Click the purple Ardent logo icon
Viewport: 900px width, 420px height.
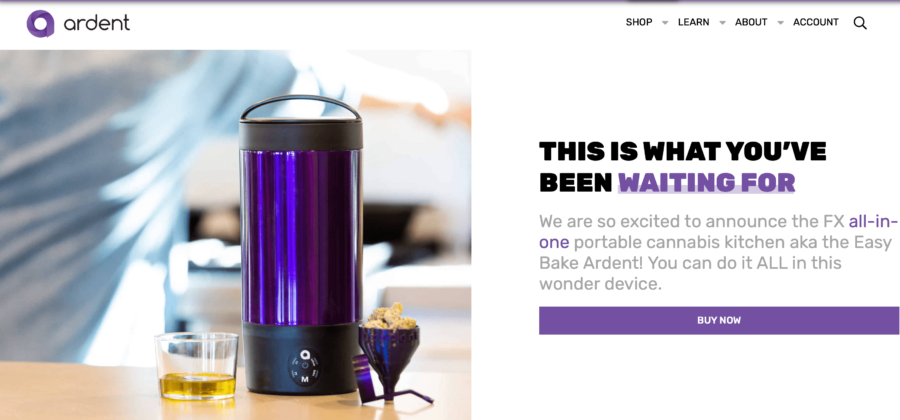coord(40,24)
